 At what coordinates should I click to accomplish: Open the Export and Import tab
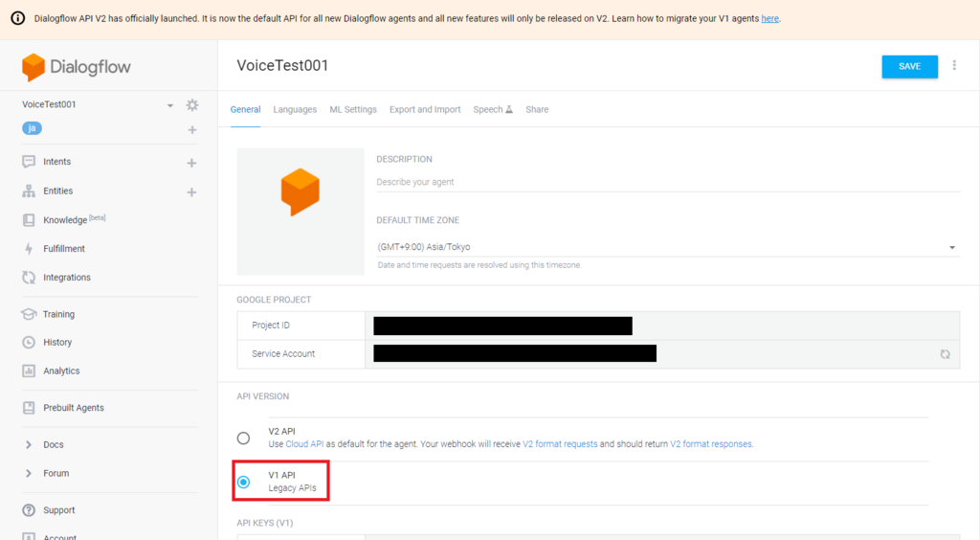(425, 109)
